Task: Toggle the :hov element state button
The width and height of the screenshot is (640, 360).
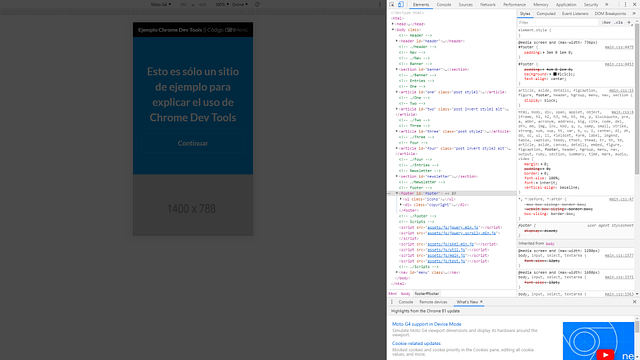Action: click(607, 22)
